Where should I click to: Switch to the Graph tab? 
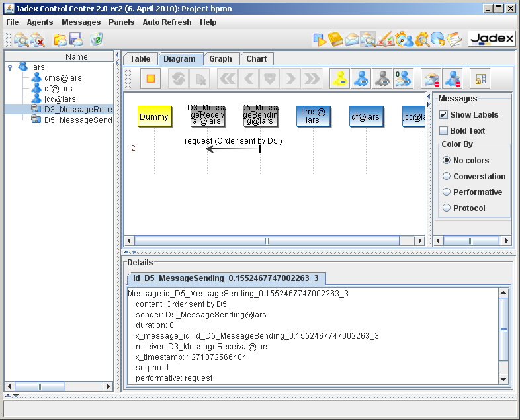coord(220,59)
